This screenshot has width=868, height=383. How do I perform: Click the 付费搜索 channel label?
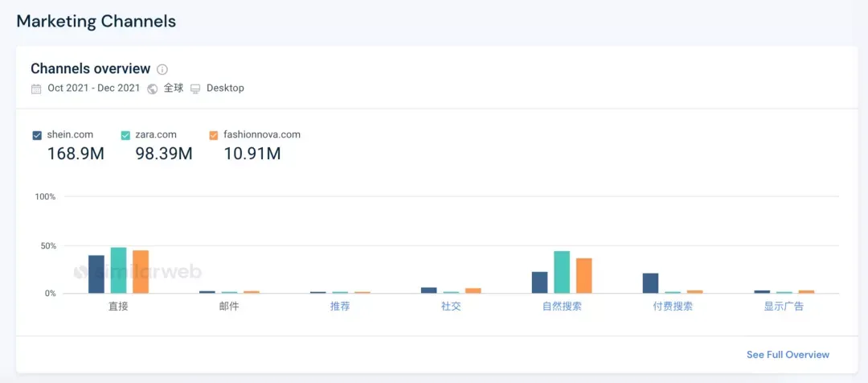pos(673,307)
